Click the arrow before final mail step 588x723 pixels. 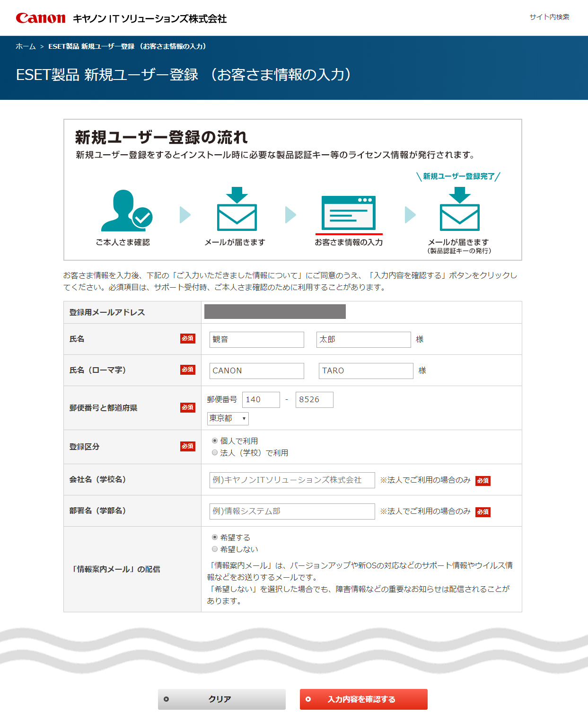click(x=410, y=215)
